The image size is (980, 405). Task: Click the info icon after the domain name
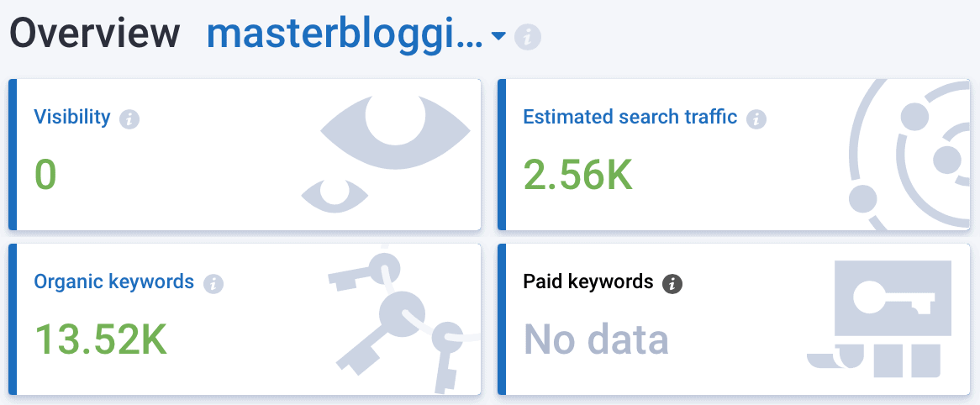[528, 37]
